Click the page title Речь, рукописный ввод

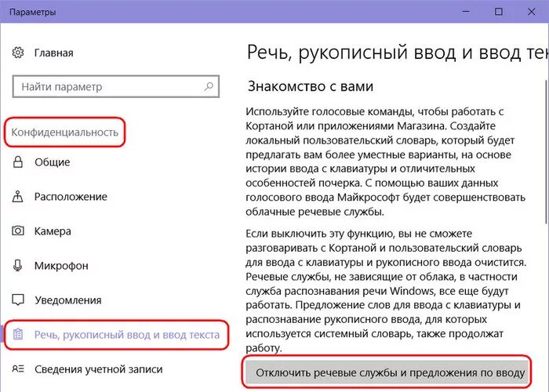tap(398, 53)
